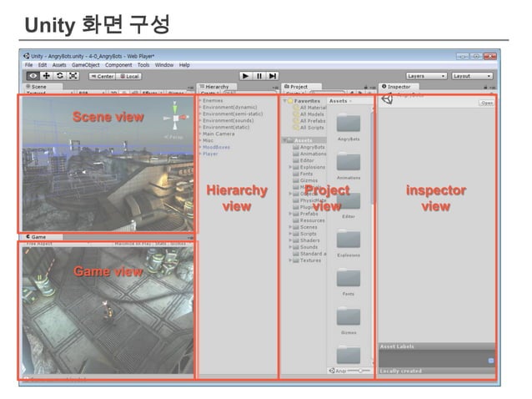
Task: Step forward one frame
Action: point(273,76)
